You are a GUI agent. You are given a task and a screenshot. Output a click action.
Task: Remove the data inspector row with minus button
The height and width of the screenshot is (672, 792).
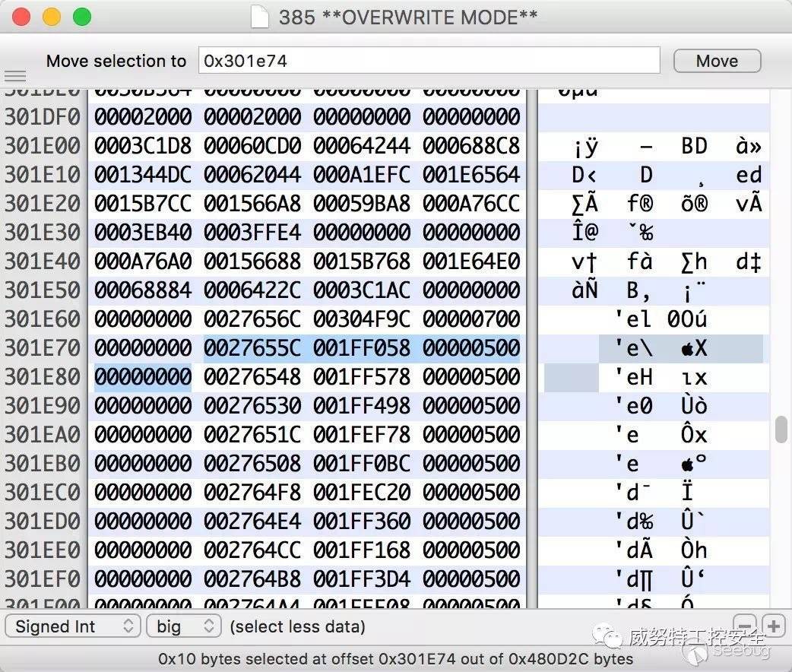point(746,626)
